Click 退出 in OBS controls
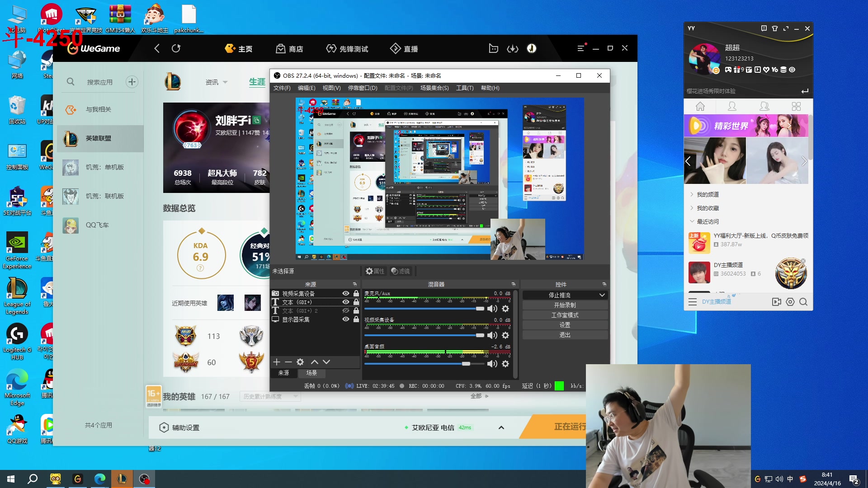Viewport: 868px width, 488px height. click(565, 335)
